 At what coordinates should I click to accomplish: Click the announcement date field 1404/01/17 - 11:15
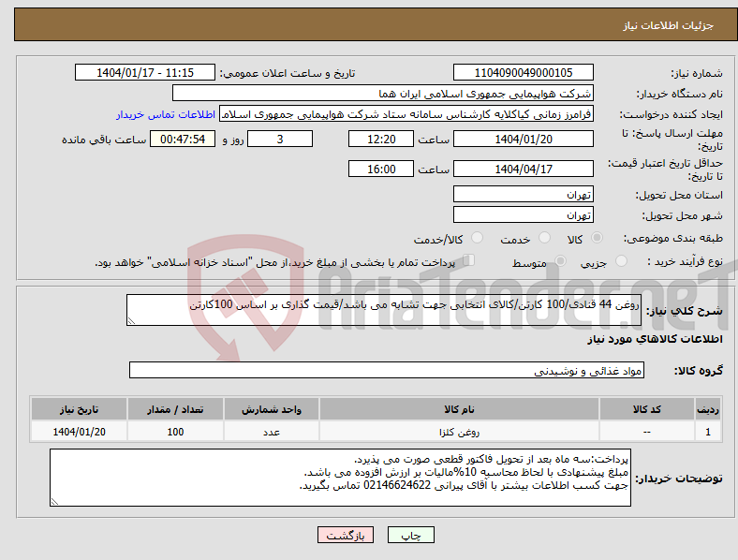(145, 72)
